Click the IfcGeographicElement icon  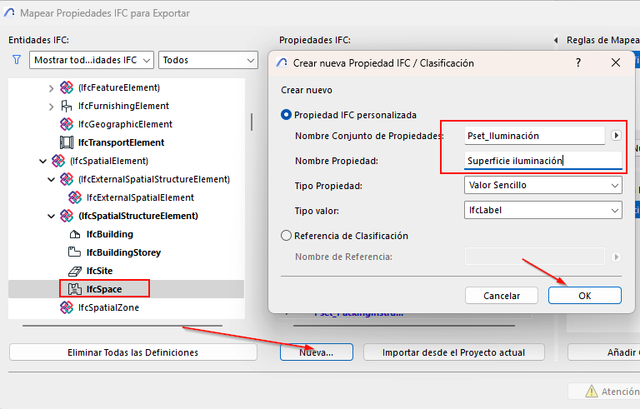tap(67, 124)
